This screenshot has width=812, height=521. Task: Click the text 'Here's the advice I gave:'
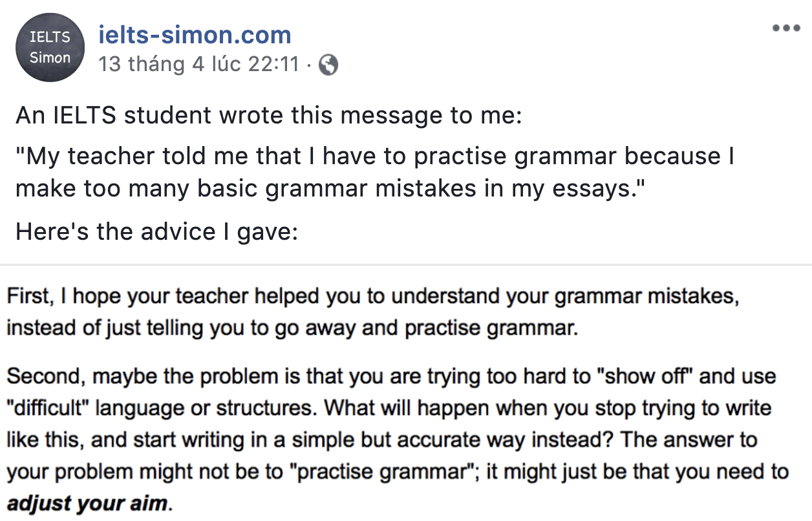pos(156,231)
